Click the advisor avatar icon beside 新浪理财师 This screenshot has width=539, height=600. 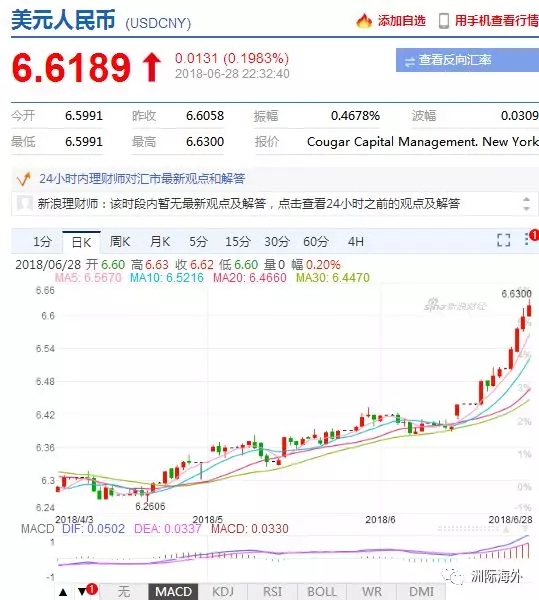click(x=24, y=203)
